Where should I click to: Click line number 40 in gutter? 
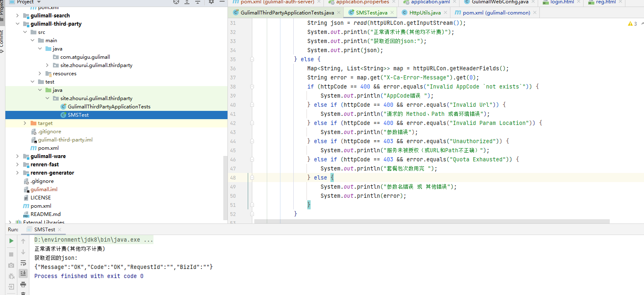click(232, 105)
